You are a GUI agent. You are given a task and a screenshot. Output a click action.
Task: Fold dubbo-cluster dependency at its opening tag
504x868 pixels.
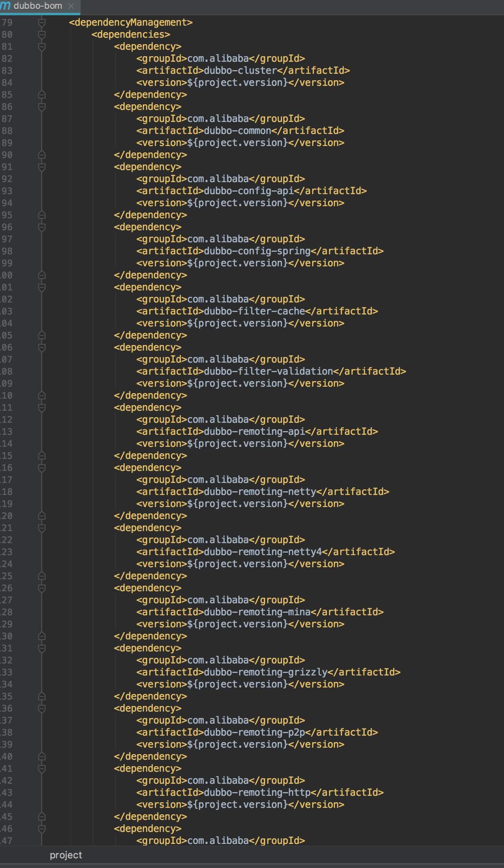pos(42,47)
